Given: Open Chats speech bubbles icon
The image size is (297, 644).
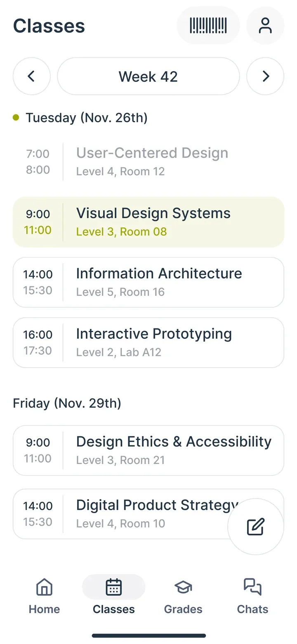Looking at the screenshot, I should tap(252, 587).
